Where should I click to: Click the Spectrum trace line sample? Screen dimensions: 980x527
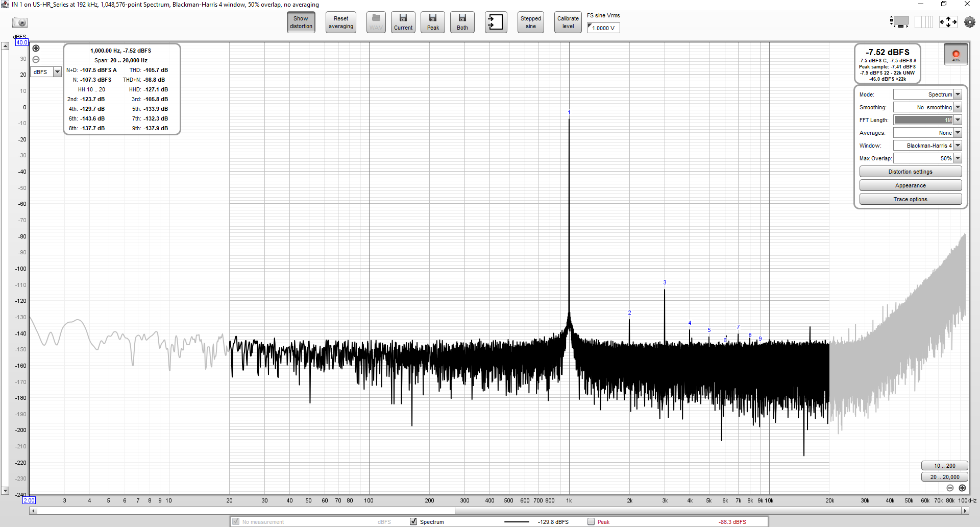click(517, 522)
